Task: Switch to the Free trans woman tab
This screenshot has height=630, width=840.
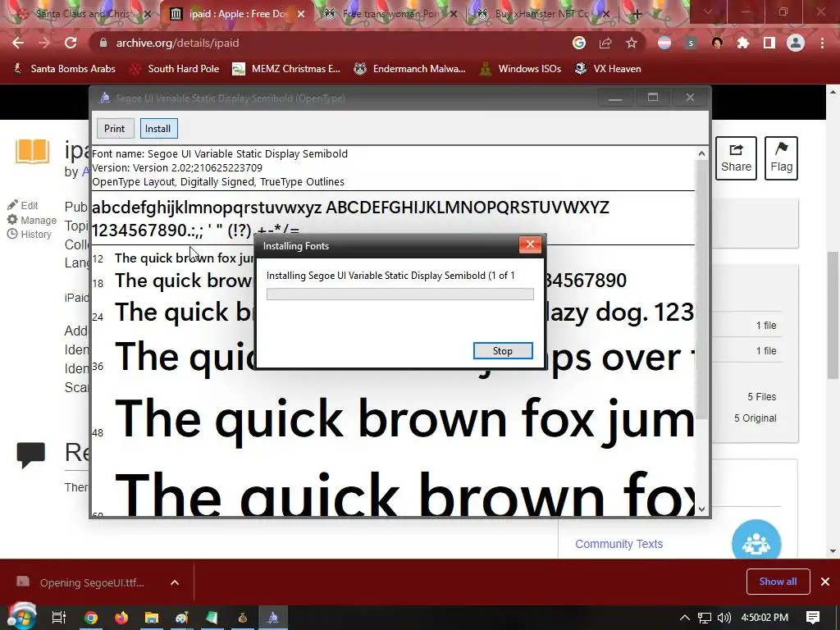Action: [391, 14]
